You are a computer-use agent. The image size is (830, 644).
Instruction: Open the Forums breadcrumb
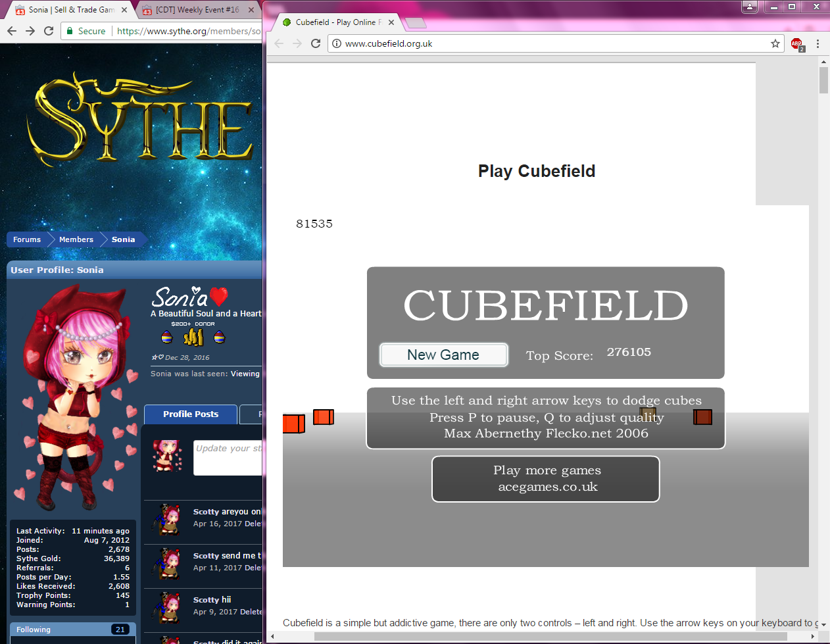[x=27, y=239]
